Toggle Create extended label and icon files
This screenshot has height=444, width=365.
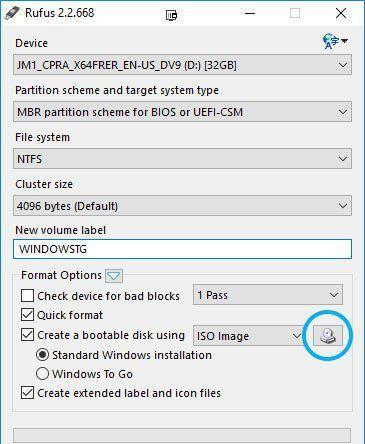click(27, 393)
